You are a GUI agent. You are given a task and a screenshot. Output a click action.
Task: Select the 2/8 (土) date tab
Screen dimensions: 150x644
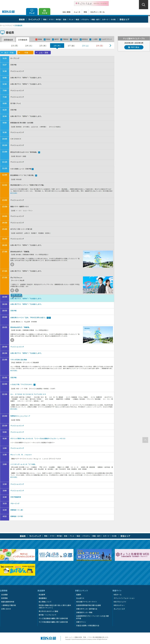[x=85, y=46]
